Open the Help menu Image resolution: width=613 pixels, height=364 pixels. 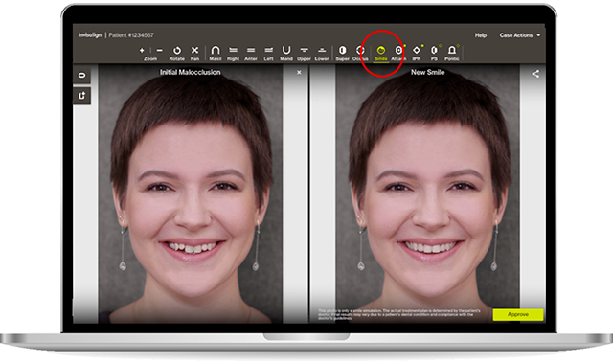click(481, 35)
